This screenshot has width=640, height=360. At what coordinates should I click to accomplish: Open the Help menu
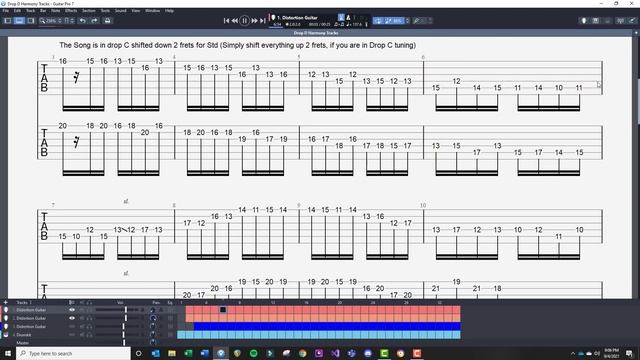(x=169, y=11)
